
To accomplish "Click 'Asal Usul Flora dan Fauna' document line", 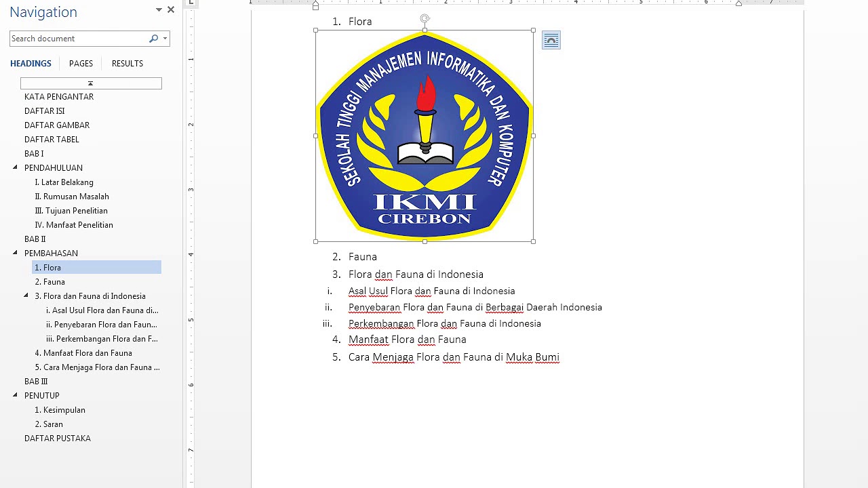I will coord(432,291).
